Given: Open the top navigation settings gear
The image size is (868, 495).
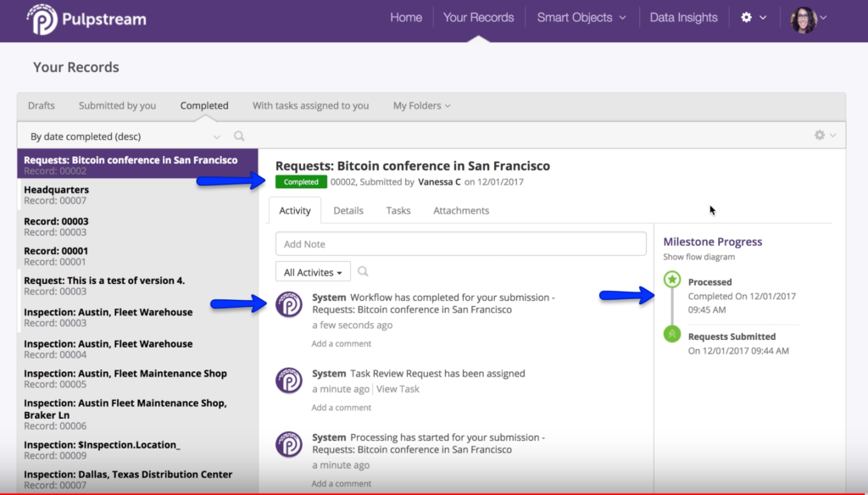Looking at the screenshot, I should point(747,17).
